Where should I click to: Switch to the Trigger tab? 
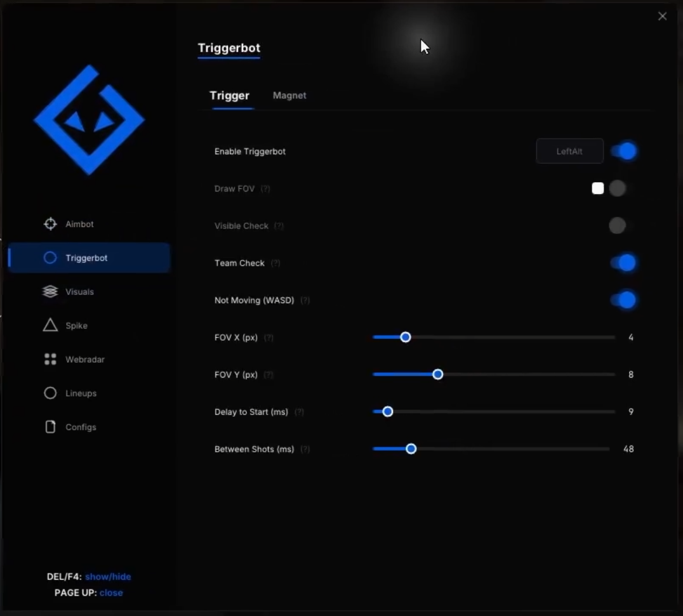tap(230, 95)
